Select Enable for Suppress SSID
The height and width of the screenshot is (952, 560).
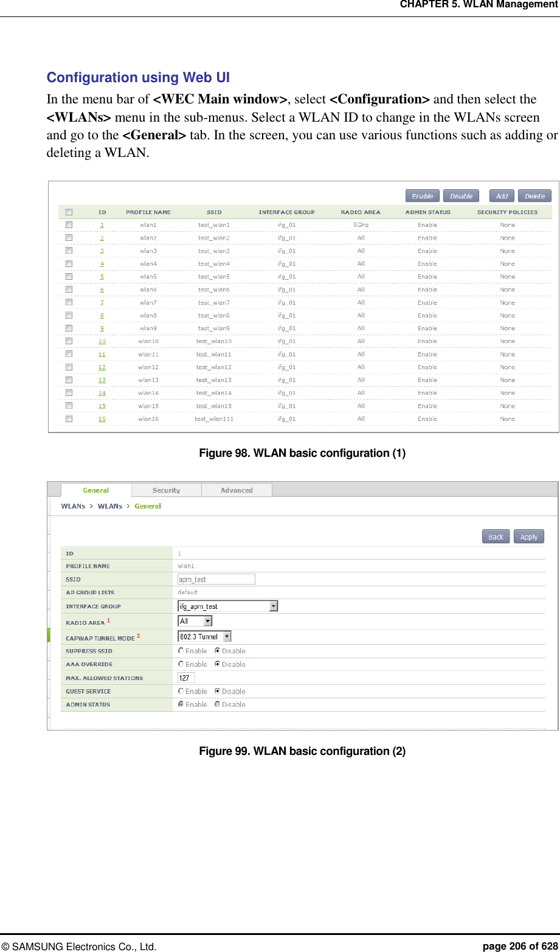coord(181,651)
